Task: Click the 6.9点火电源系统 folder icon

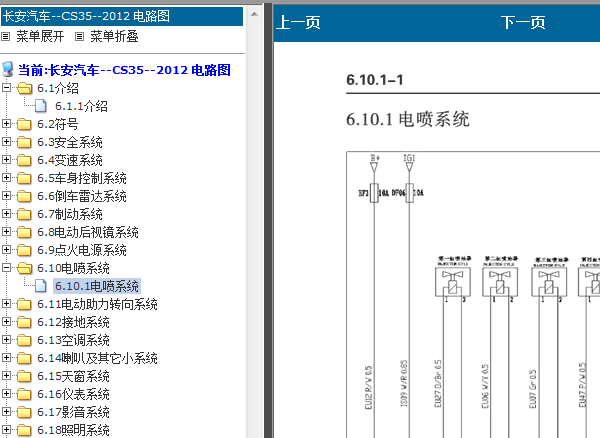Action: (x=24, y=250)
